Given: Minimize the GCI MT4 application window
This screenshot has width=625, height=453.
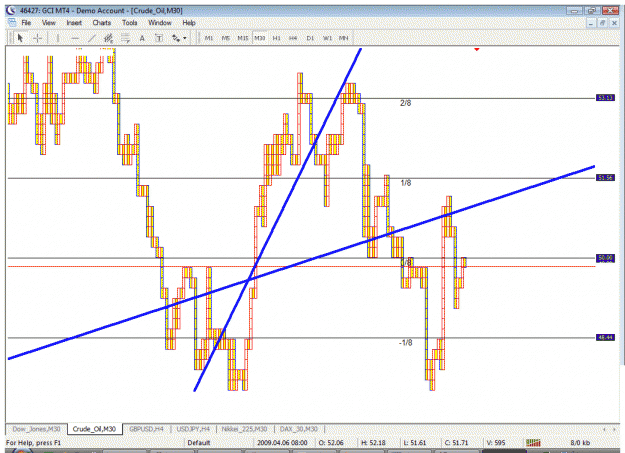Looking at the screenshot, I should tap(574, 10).
